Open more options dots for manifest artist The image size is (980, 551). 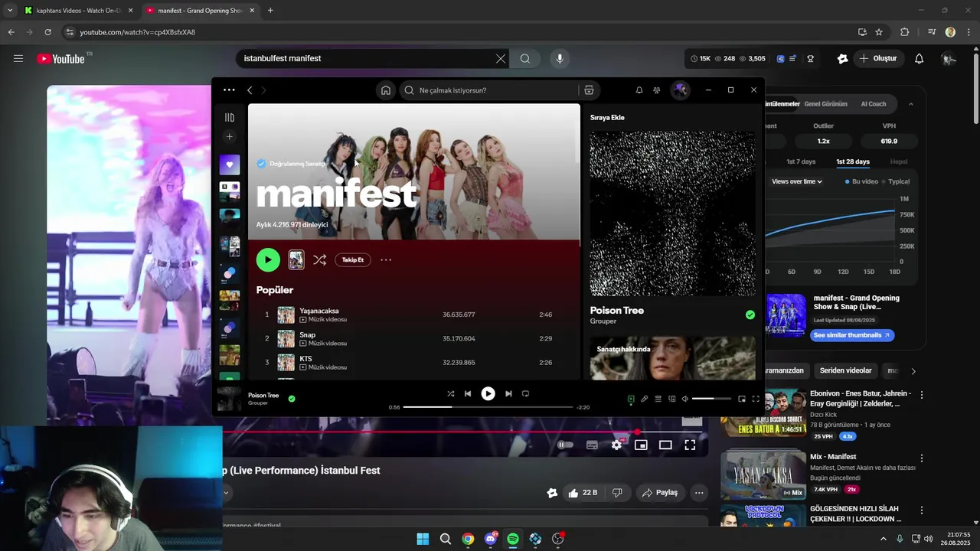pyautogui.click(x=386, y=260)
